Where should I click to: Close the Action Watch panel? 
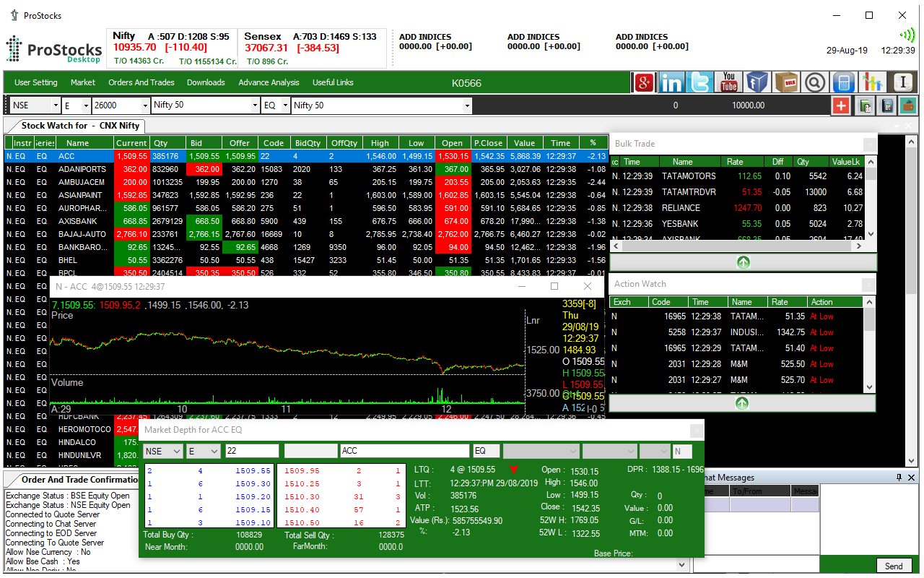(x=868, y=284)
